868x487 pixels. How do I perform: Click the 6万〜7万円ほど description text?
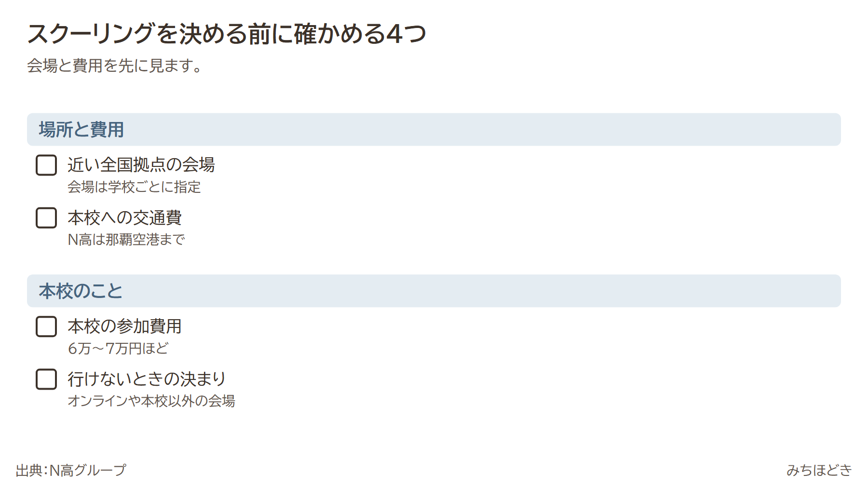118,348
